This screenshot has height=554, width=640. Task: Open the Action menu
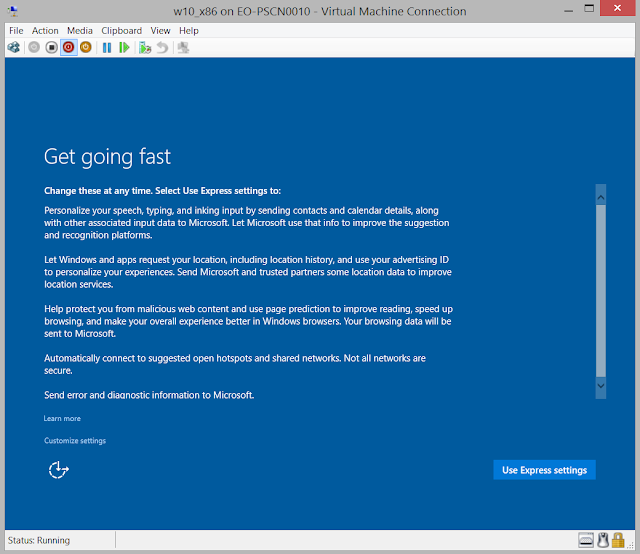45,31
